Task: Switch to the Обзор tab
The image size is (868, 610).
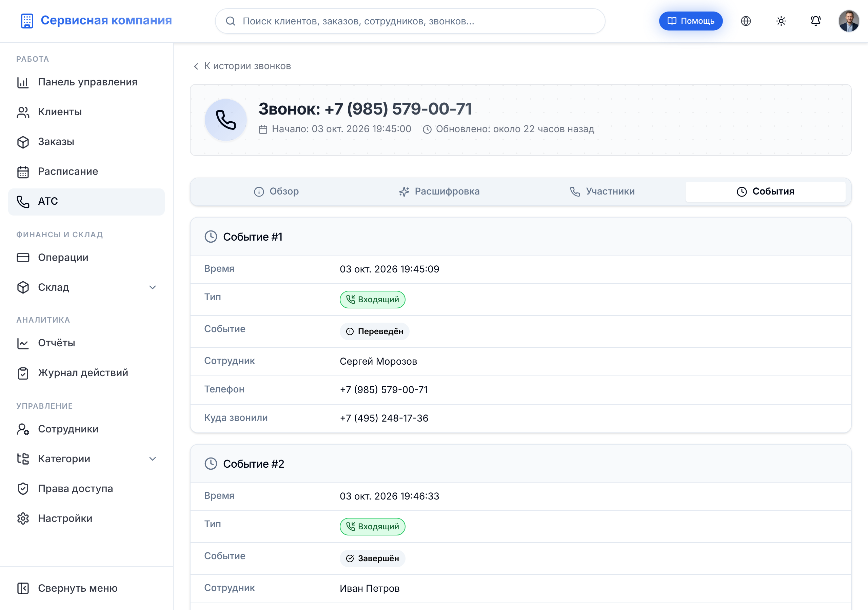Action: point(276,191)
